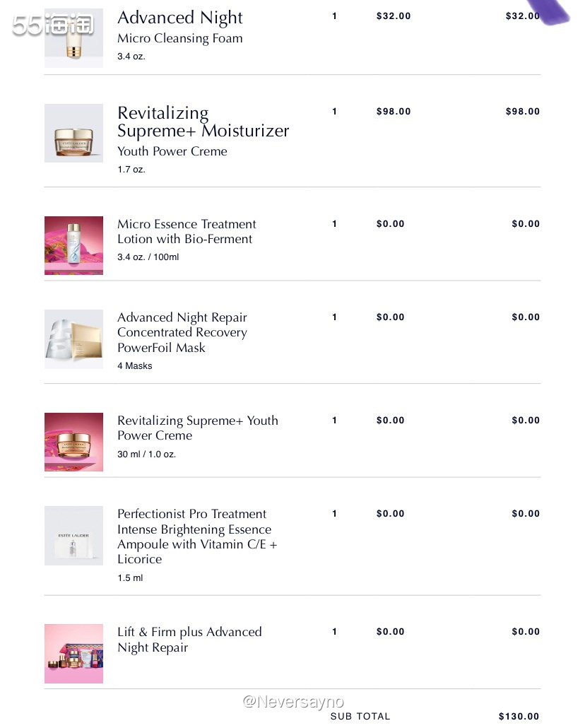Viewport: 585px width, 728px height.
Task: Open the Lift & Firm gift set image
Action: [x=73, y=653]
